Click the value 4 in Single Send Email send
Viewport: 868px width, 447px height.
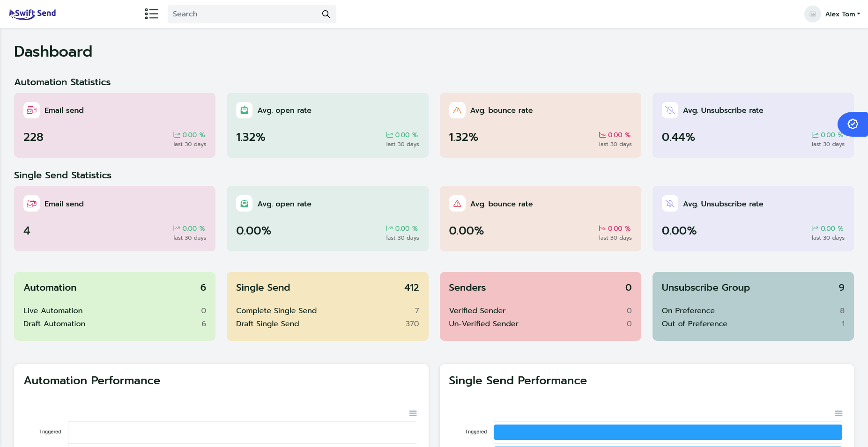pyautogui.click(x=27, y=231)
